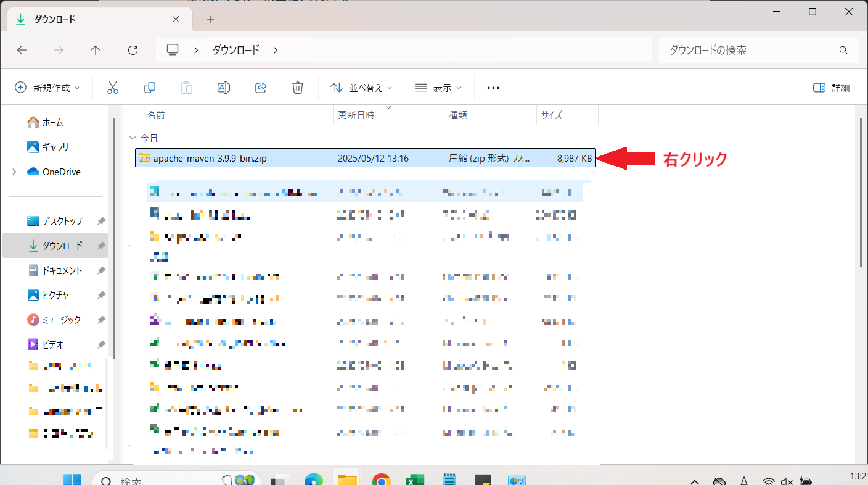Go up one folder level
The image size is (868, 485).
click(96, 50)
